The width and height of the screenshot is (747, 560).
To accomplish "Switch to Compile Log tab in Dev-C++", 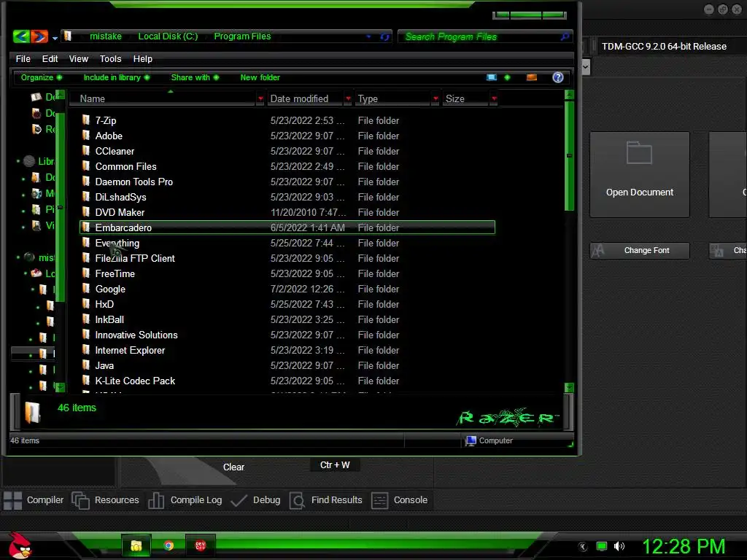I will (185, 500).
